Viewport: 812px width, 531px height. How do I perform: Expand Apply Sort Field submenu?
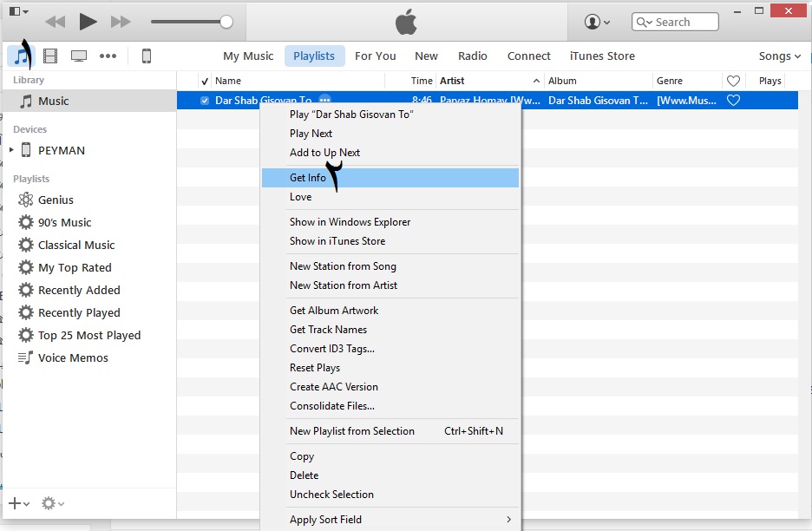click(x=390, y=520)
